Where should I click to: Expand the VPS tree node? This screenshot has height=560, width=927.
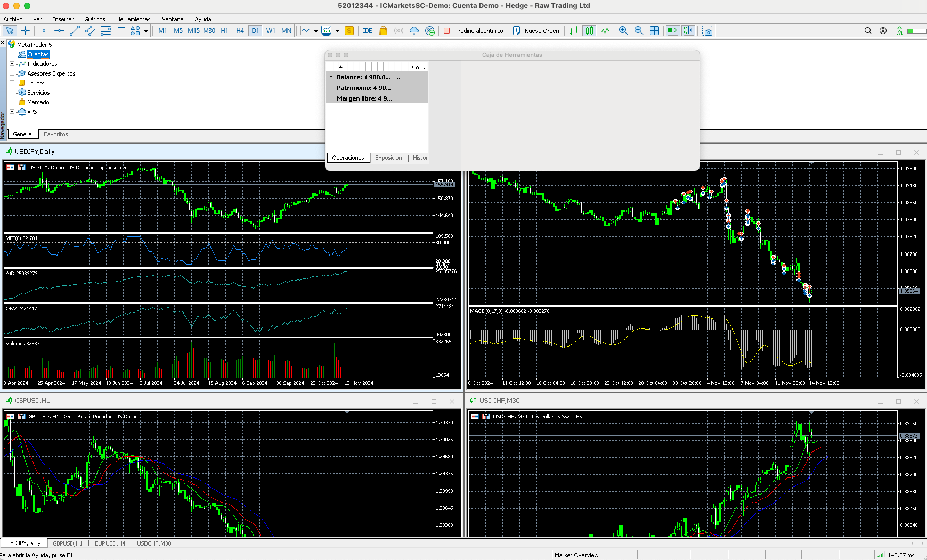click(x=12, y=112)
